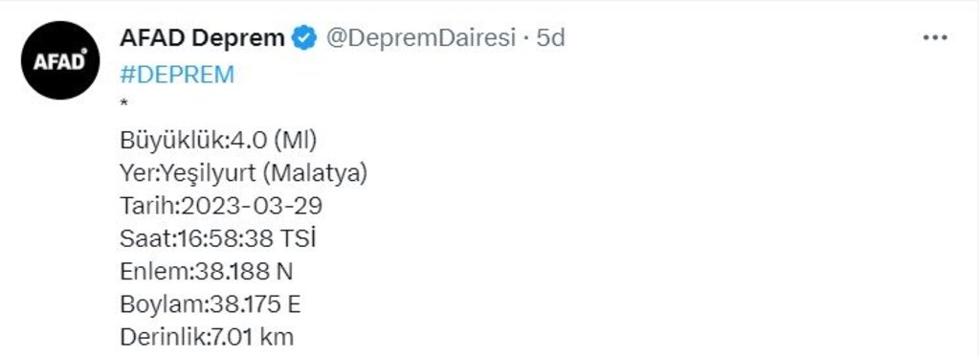Open the AFAD profile avatar
This screenshot has height=357, width=980.
click(60, 60)
